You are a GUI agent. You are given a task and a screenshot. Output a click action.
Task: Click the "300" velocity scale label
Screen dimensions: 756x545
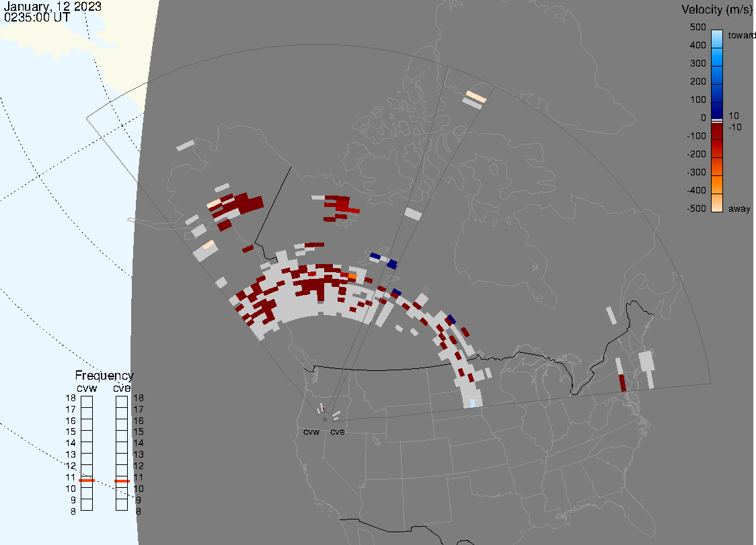click(x=697, y=64)
